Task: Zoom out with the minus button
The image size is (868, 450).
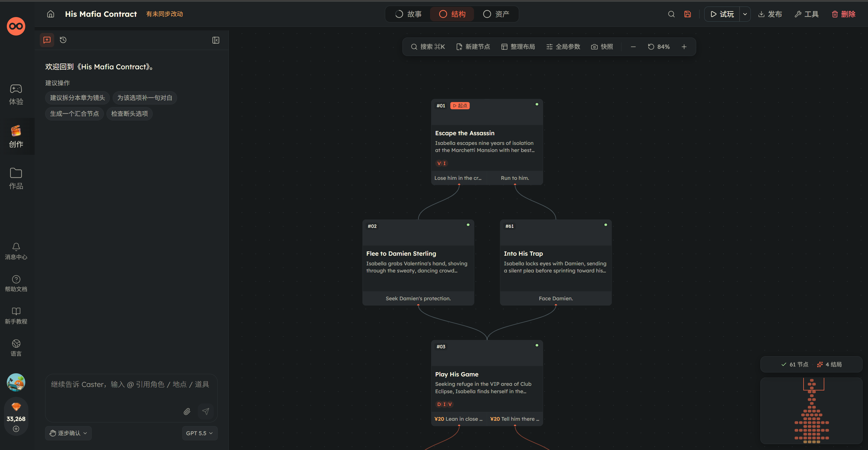Action: click(x=633, y=47)
